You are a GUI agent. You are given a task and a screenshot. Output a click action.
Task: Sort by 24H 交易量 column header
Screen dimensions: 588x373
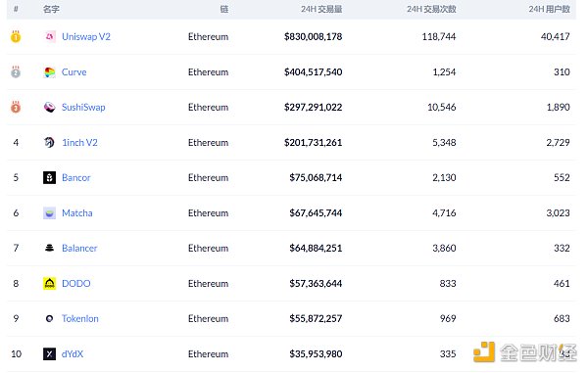click(321, 9)
